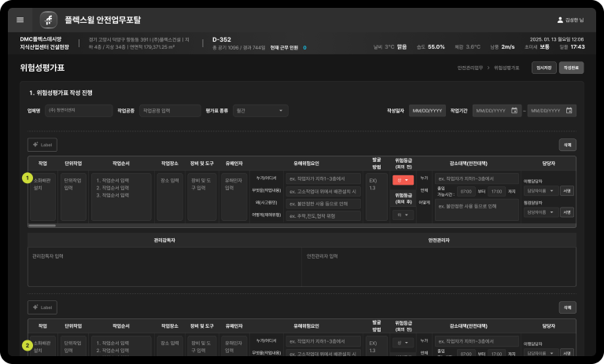Click 07:00 time field in row 2
Viewport: 604px width, 364px height.
[x=466, y=354]
